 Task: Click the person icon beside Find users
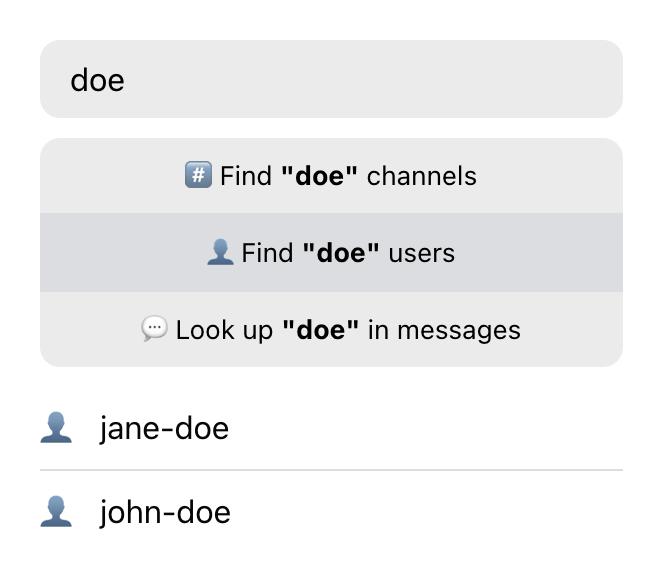219,253
